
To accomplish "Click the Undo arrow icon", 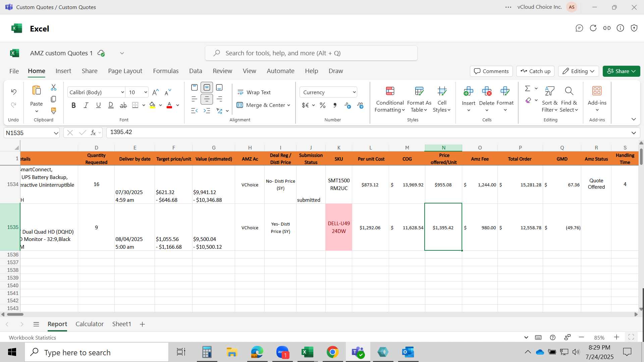I will coord(14,92).
